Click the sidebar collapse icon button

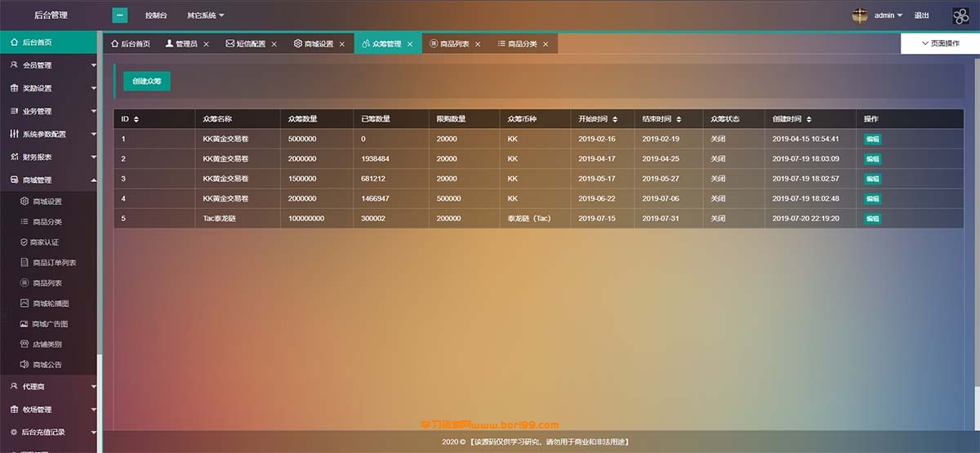(x=119, y=16)
